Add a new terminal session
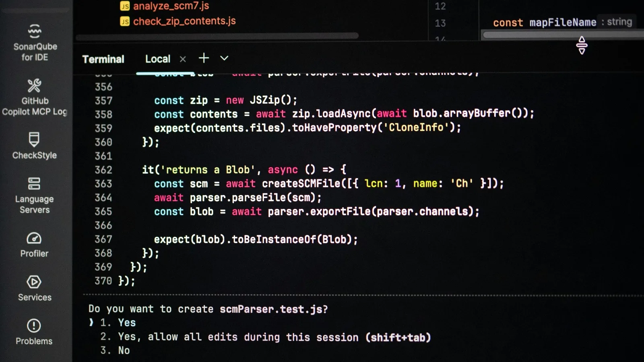 (204, 58)
